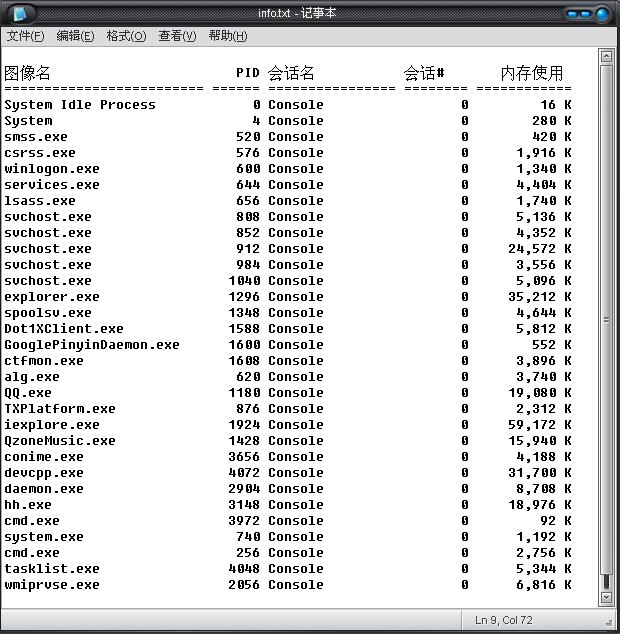
Task: Click the 会话名 column header text
Action: pyautogui.click(x=291, y=73)
